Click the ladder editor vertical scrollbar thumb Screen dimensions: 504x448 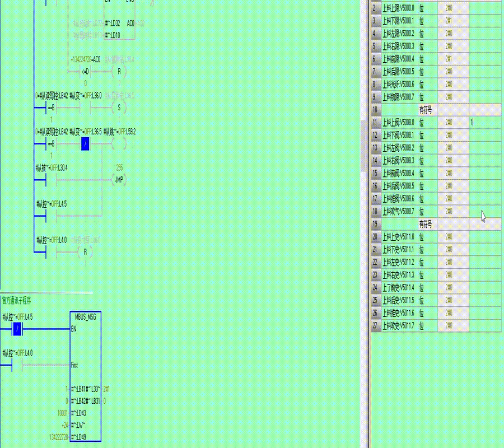coord(363,146)
